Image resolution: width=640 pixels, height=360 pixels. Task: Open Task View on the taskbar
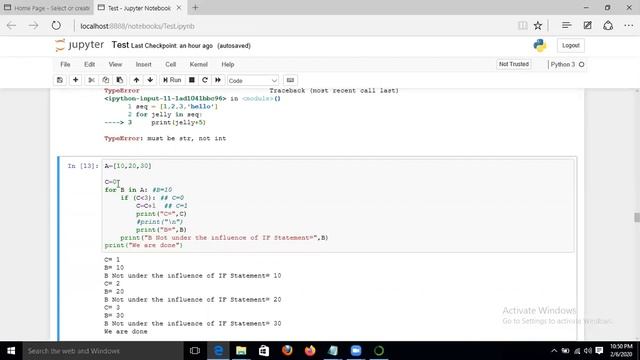(195, 351)
